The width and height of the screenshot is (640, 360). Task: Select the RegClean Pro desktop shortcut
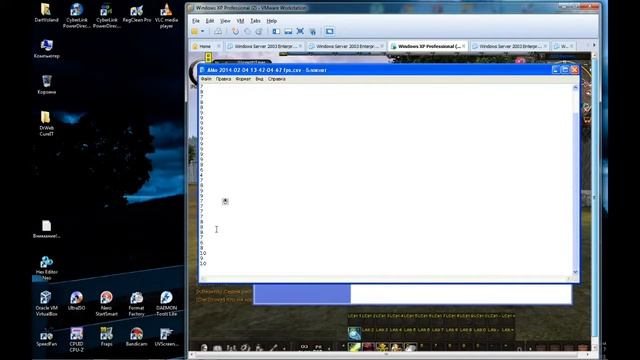click(137, 13)
